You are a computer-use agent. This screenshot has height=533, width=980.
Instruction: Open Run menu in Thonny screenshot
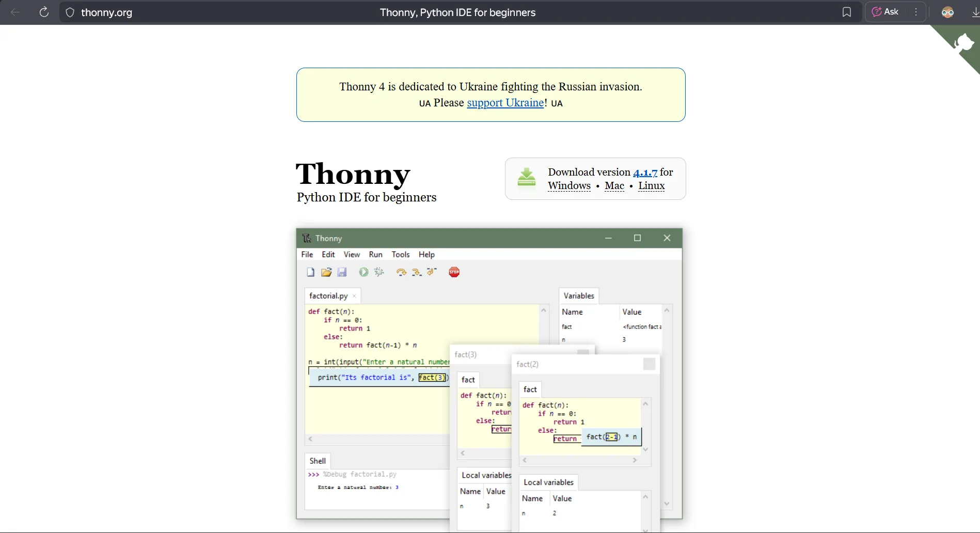tap(376, 255)
